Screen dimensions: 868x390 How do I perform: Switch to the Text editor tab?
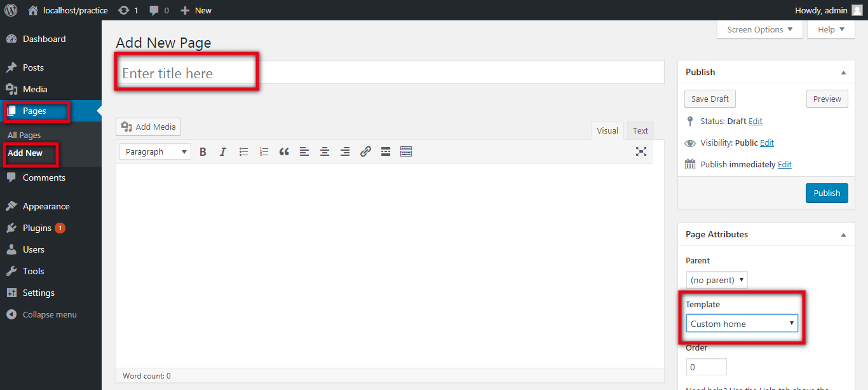coord(640,131)
